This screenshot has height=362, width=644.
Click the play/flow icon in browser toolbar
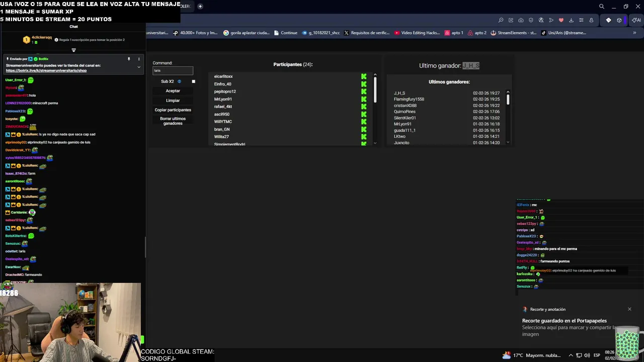pyautogui.click(x=551, y=20)
